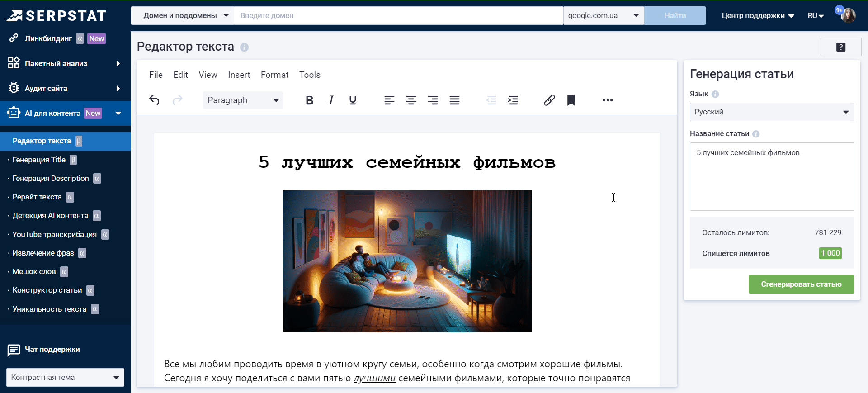
Task: Click the Serpstat logo
Action: (x=56, y=16)
